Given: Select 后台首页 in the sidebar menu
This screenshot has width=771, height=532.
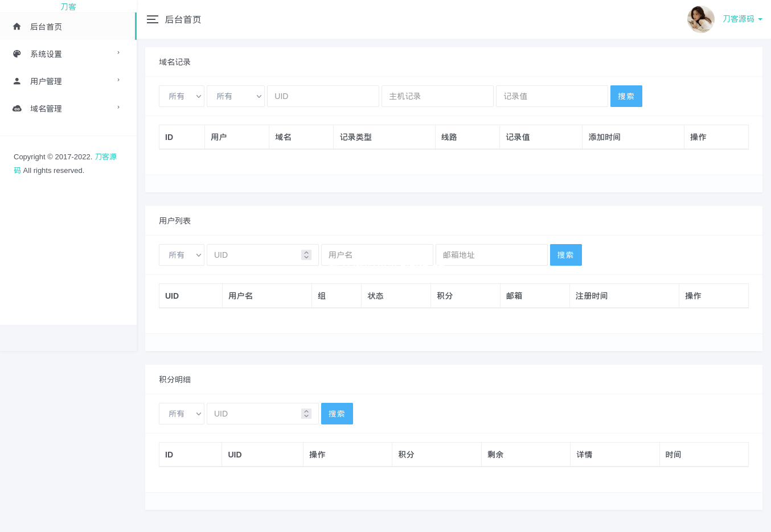Looking at the screenshot, I should (46, 26).
